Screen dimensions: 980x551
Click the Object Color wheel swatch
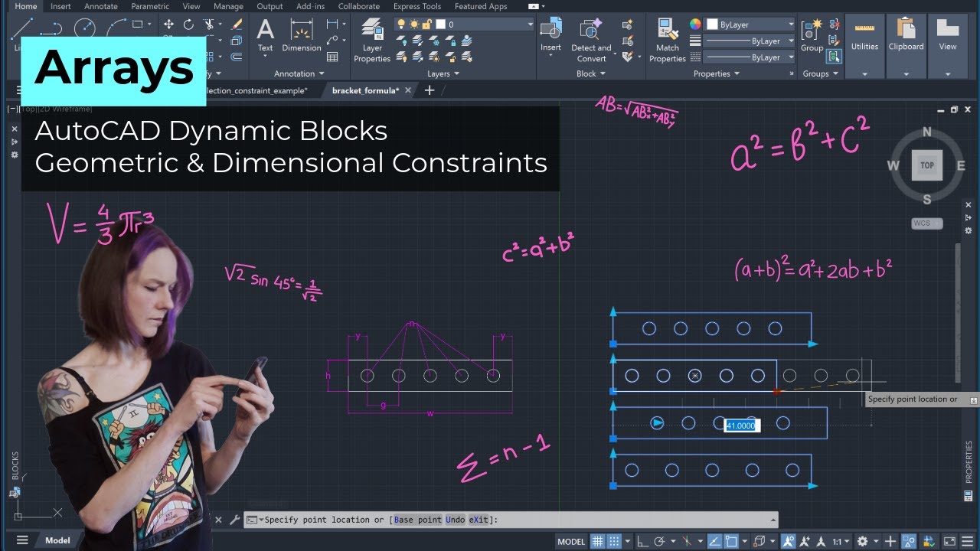(695, 24)
